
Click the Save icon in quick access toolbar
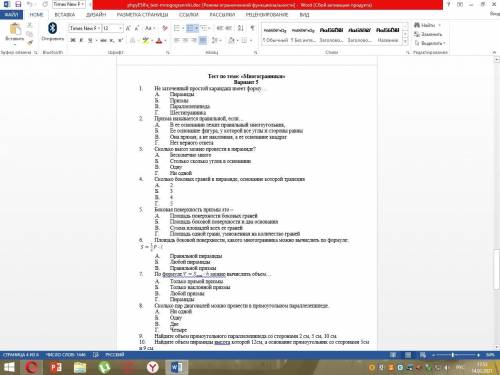click(x=18, y=4)
